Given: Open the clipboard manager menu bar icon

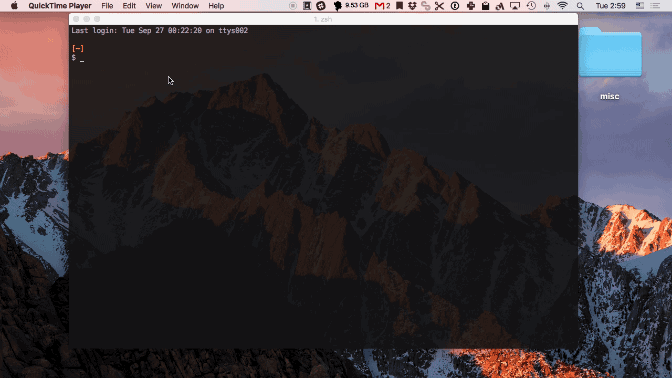Looking at the screenshot, I should pos(485,6).
